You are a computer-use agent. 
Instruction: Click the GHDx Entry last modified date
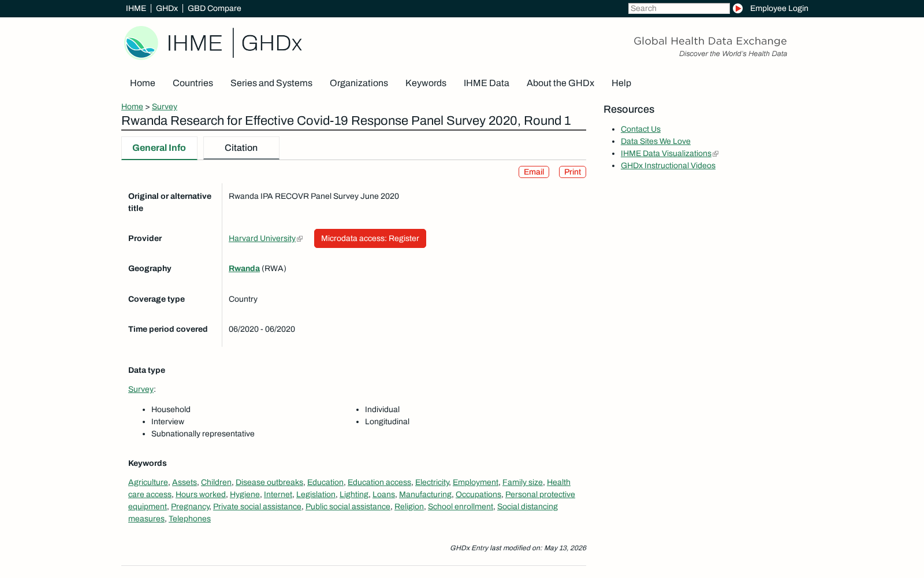(x=518, y=548)
